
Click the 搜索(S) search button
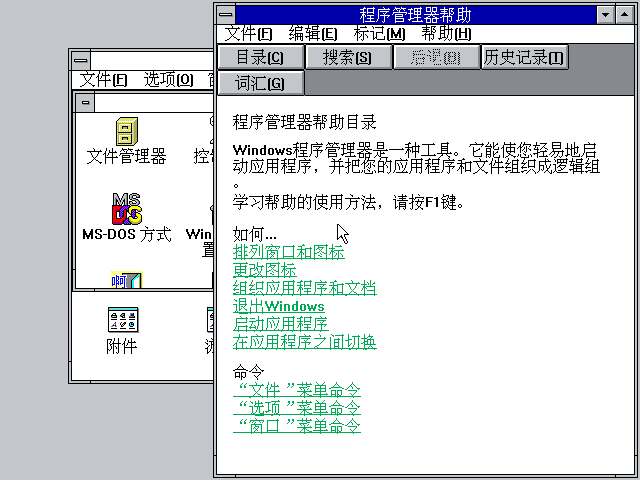[x=349, y=57]
